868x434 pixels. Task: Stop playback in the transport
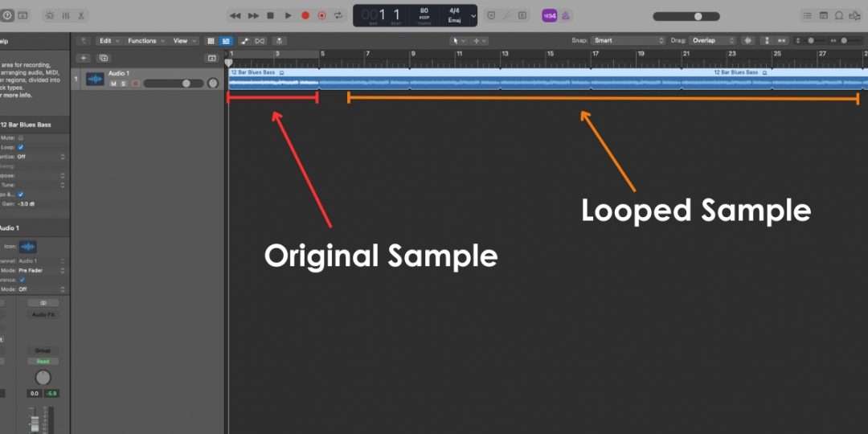tap(270, 15)
